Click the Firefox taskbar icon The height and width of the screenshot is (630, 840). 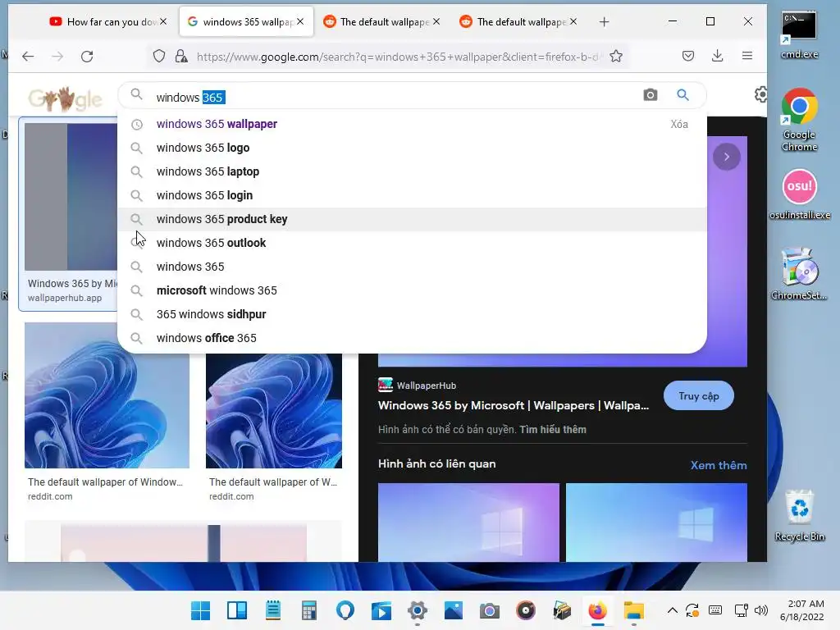click(597, 610)
